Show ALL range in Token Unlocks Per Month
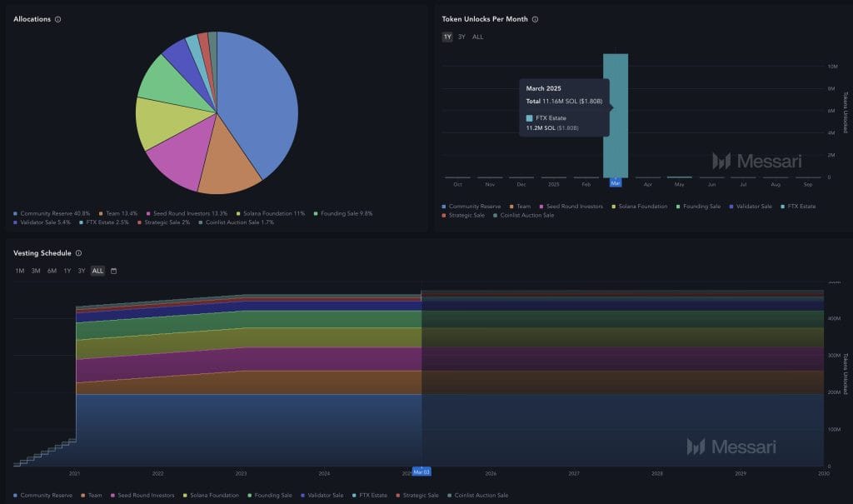This screenshot has height=504, width=853. coord(477,37)
